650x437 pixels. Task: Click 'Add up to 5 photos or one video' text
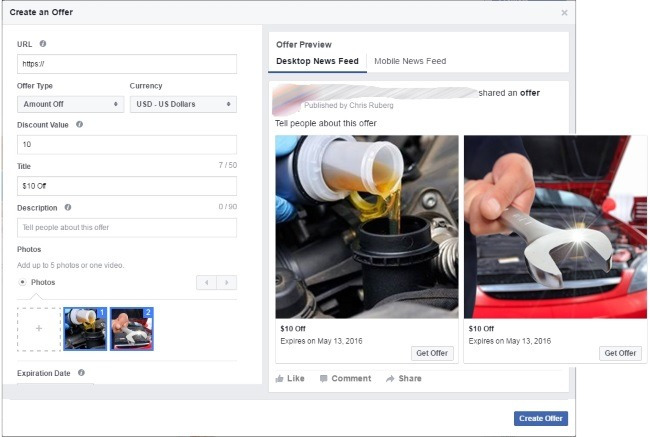pos(70,265)
